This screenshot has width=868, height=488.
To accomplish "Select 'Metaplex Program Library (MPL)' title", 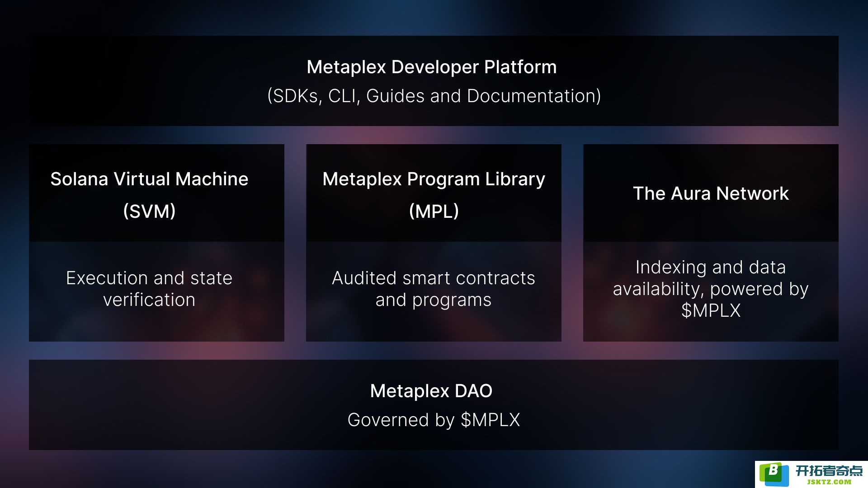I will 434,195.
